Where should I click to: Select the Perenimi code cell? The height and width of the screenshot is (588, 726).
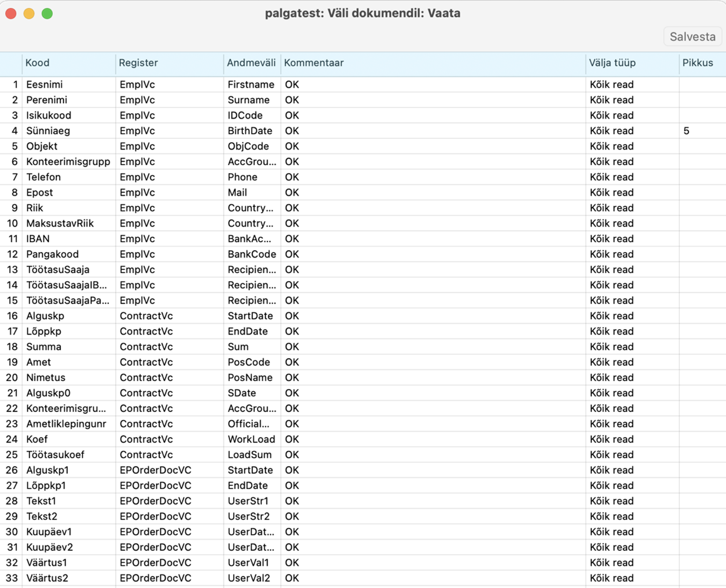pos(69,100)
